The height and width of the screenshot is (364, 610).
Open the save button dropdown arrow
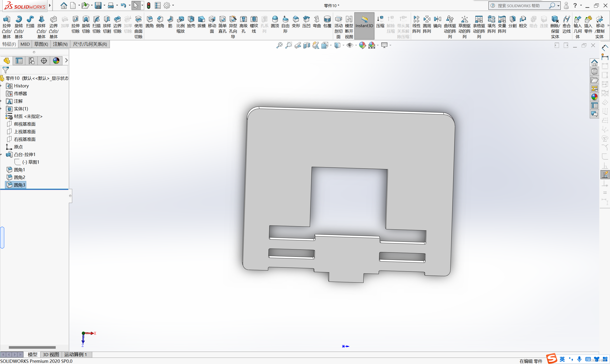[105, 5]
